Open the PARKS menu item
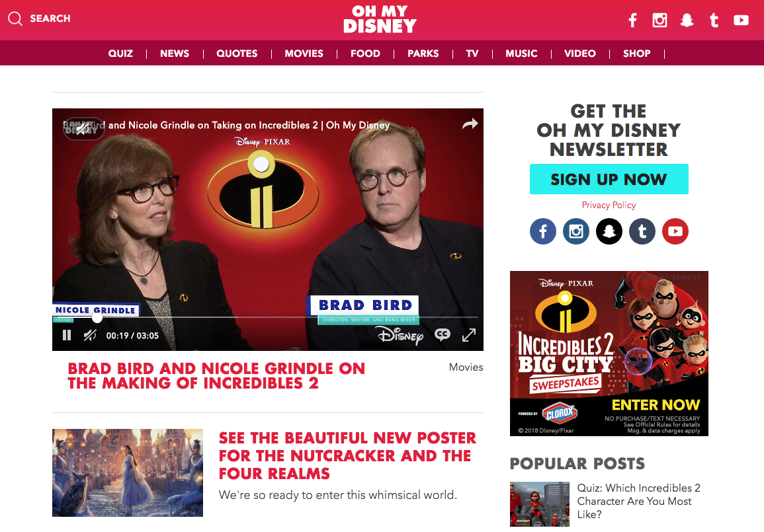Viewport: 764px width, 532px height. (423, 54)
